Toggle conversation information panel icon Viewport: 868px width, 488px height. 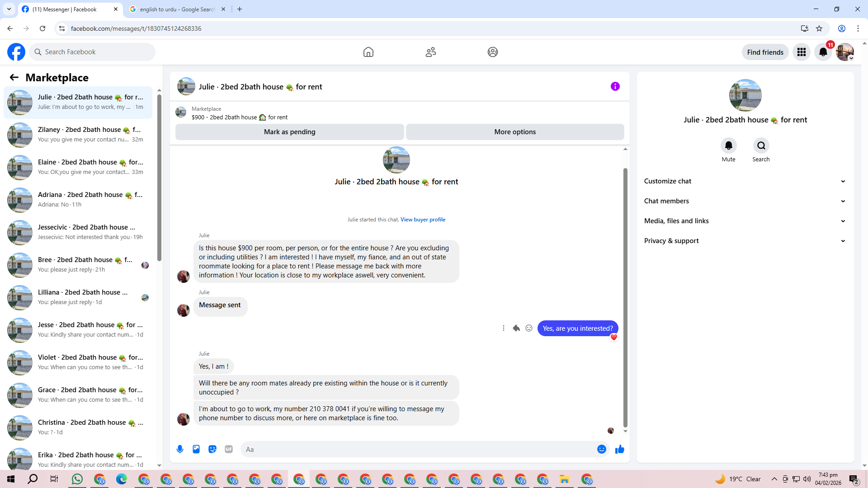pyautogui.click(x=615, y=86)
